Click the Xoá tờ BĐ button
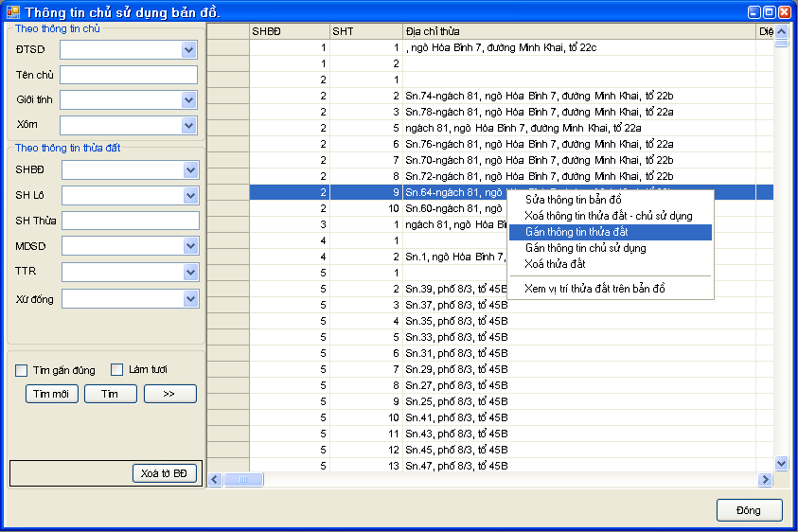The image size is (798, 532). pos(164,473)
